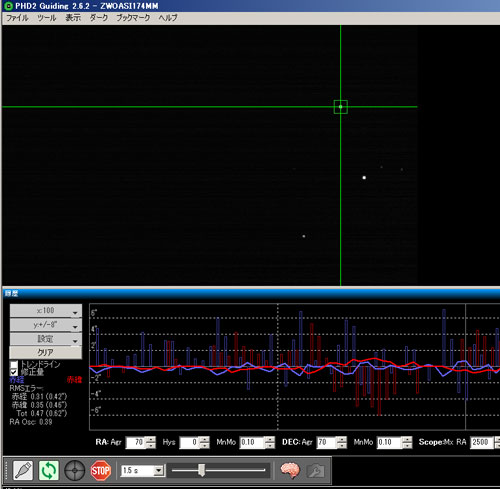Click the クリア button

(x=46, y=353)
